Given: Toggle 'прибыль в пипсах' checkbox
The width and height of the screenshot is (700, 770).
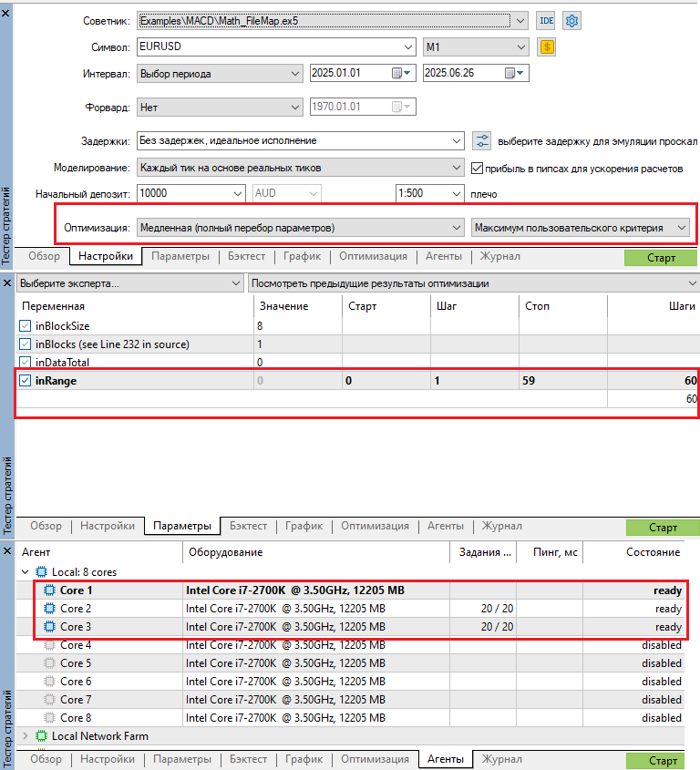Looking at the screenshot, I should click(x=477, y=169).
